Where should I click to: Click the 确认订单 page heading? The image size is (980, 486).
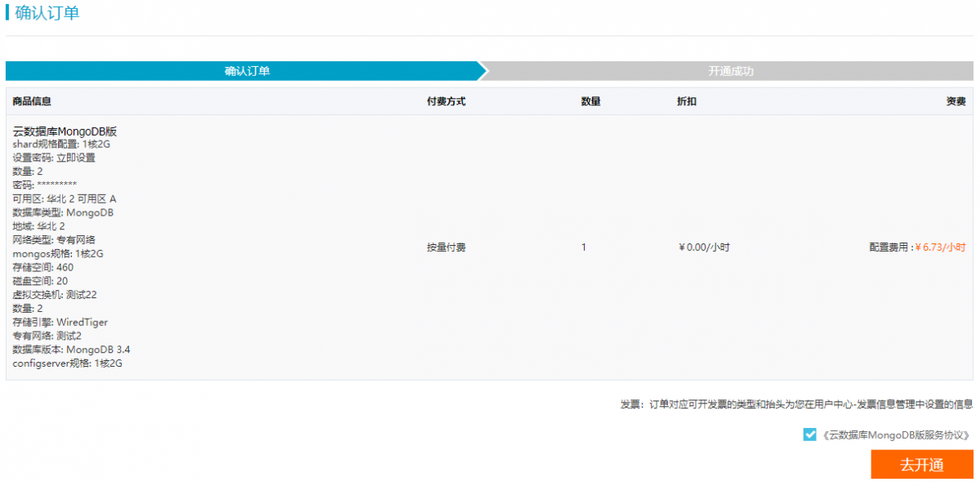[x=47, y=13]
